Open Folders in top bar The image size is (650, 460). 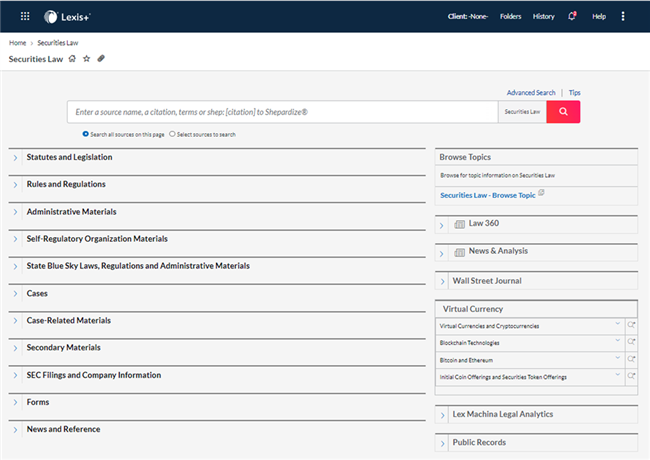pos(510,17)
